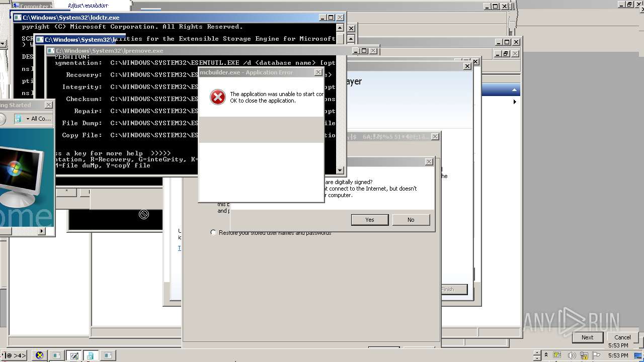The width and height of the screenshot is (644, 362).
Task: Open the taskbar window item left of the pen icon
Action: pyautogui.click(x=56, y=355)
